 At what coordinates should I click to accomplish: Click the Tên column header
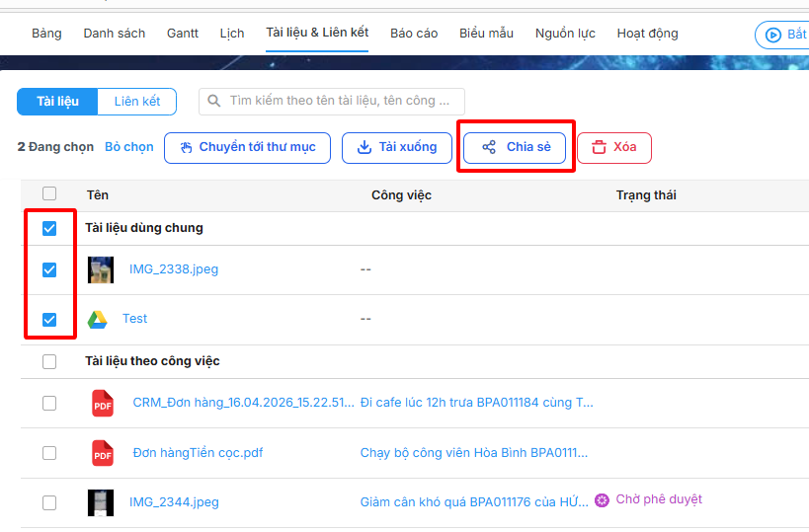[98, 194]
